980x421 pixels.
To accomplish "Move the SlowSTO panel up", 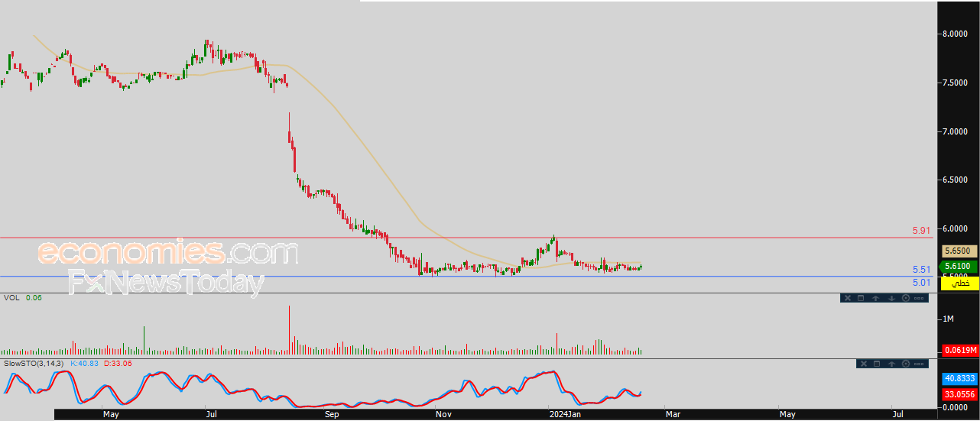I will click(x=891, y=364).
